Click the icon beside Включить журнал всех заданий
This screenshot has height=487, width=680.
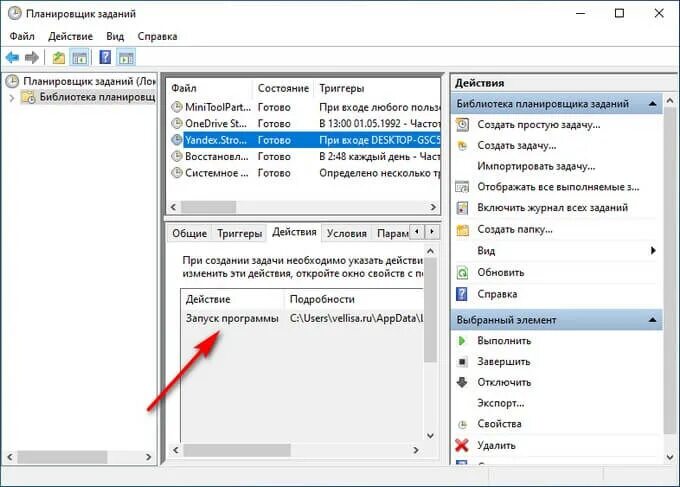(x=462, y=208)
